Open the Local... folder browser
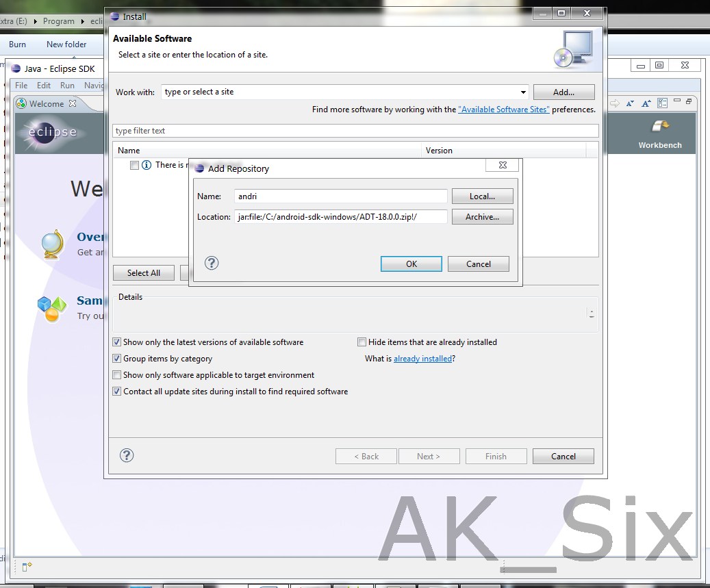 482,196
